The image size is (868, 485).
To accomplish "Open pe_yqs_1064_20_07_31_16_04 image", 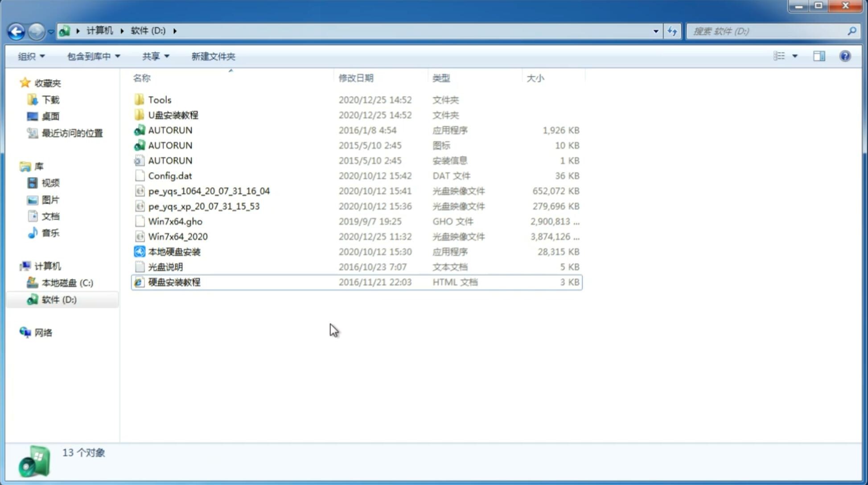I will tap(209, 191).
